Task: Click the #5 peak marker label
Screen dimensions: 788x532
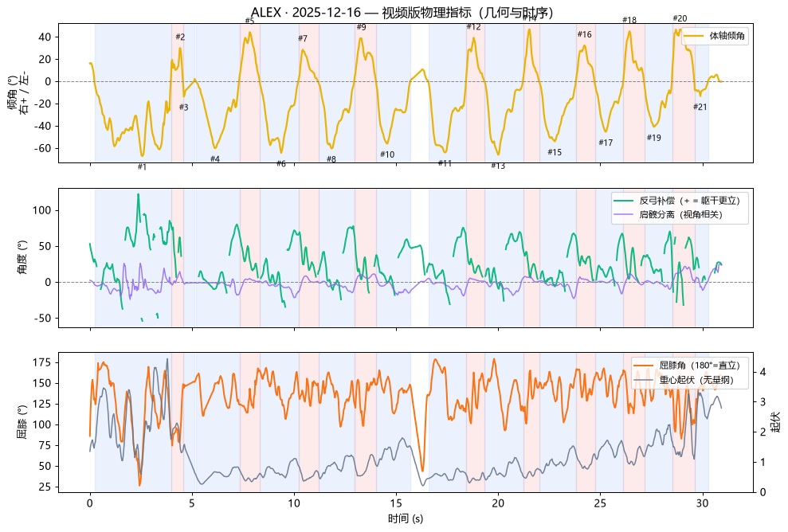Action: 249,21
